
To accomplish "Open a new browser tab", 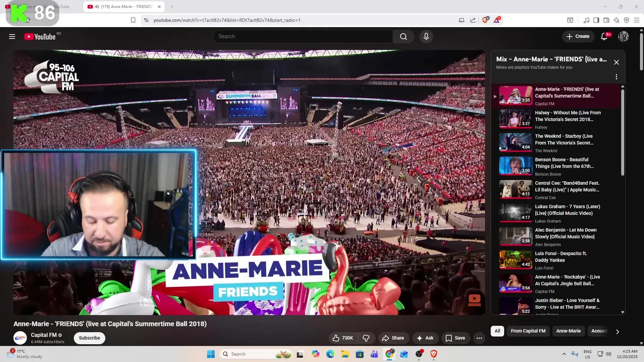I will coord(172,7).
